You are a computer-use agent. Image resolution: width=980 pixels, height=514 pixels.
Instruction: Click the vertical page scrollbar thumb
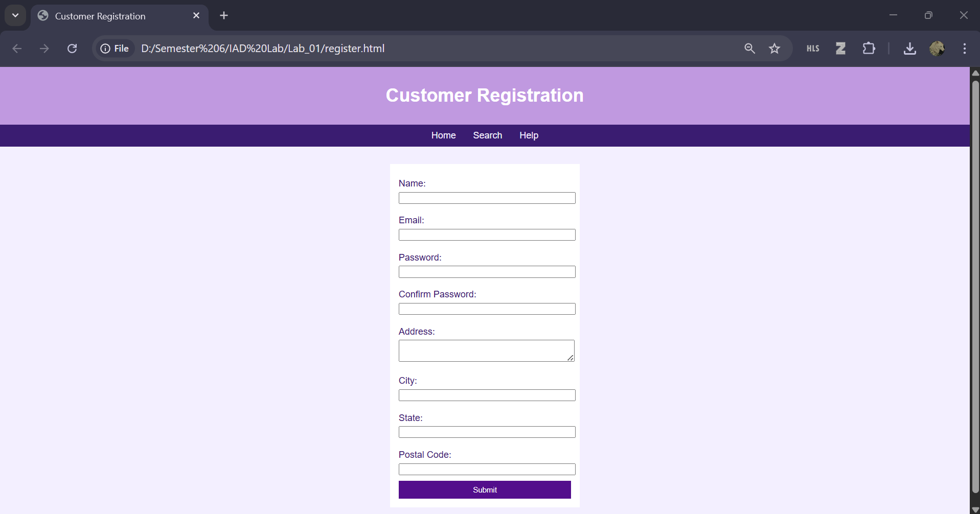tap(975, 286)
